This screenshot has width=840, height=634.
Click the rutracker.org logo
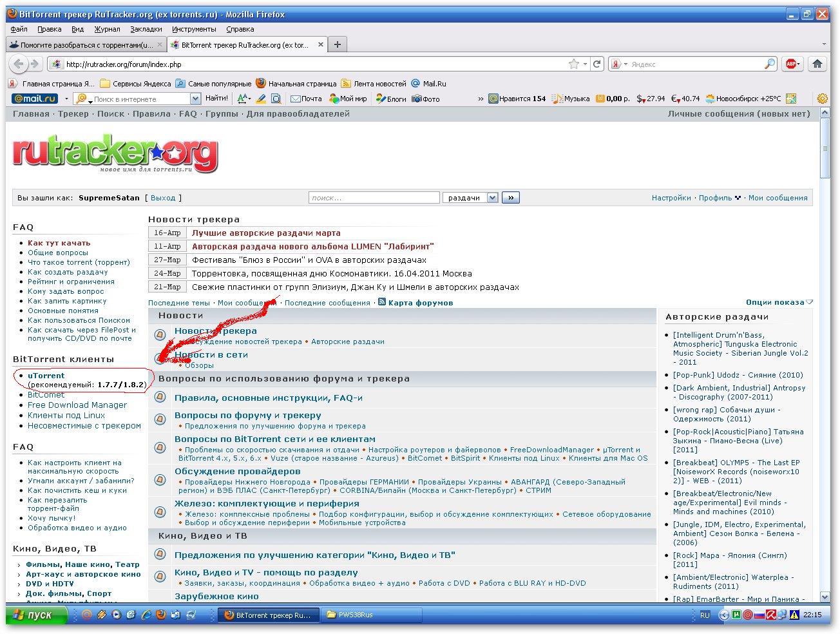116,153
